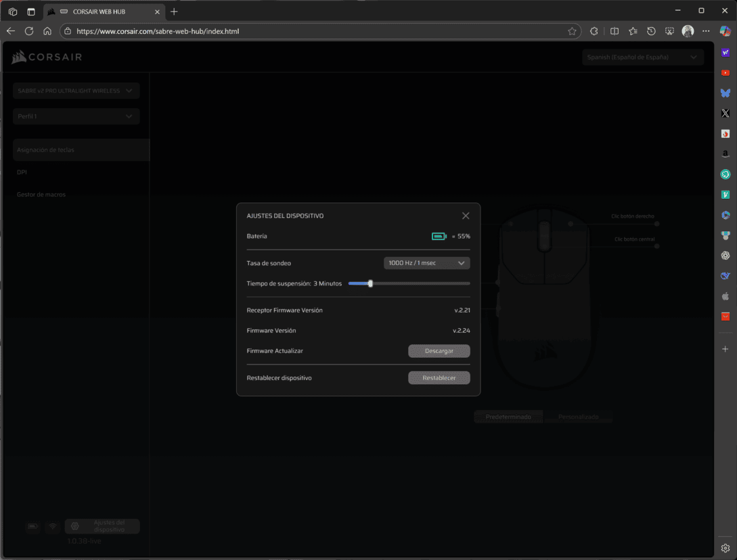737x560 pixels.
Task: Open browser Extensions puzzle icon
Action: [x=594, y=31]
